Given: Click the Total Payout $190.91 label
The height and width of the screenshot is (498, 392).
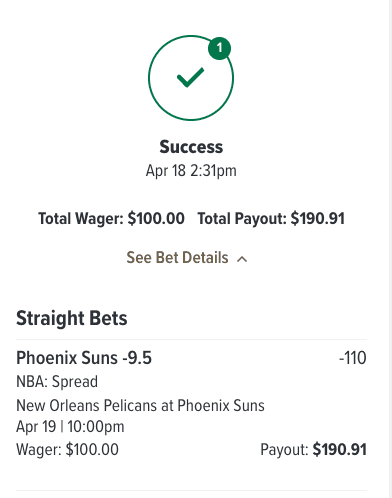Looking at the screenshot, I should 271,219.
